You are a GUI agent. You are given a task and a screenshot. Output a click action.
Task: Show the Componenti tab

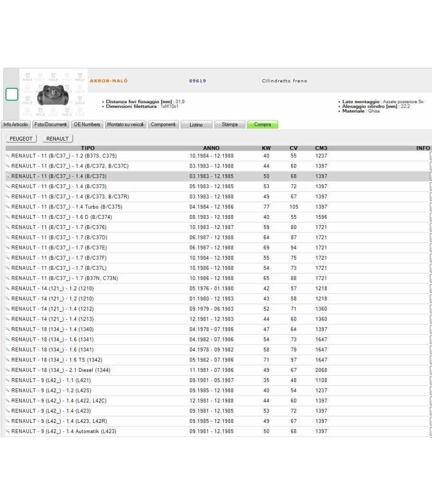[x=163, y=124]
